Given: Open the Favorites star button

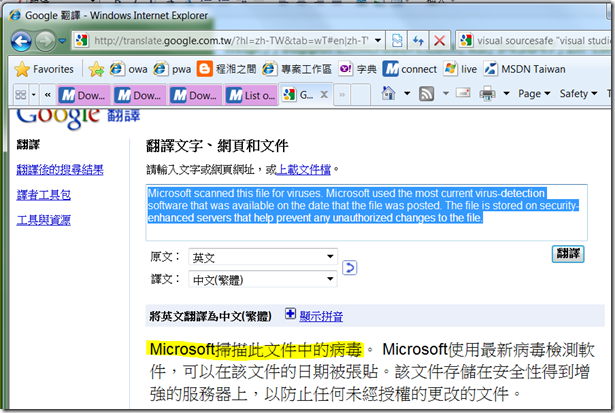Looking at the screenshot, I should [x=44, y=69].
